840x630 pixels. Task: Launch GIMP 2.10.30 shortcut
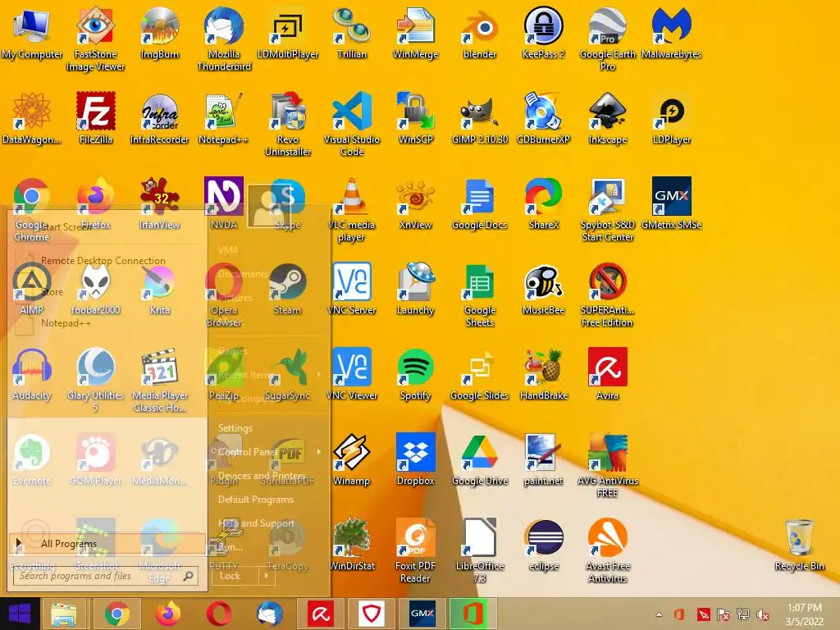tap(479, 118)
